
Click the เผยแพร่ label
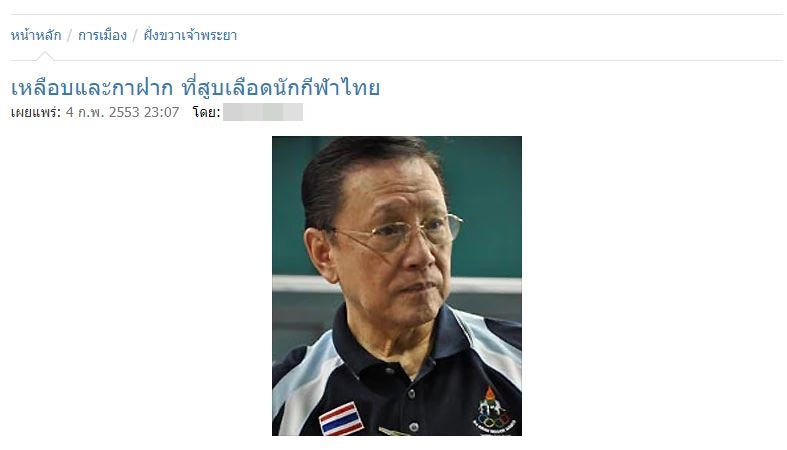point(36,112)
